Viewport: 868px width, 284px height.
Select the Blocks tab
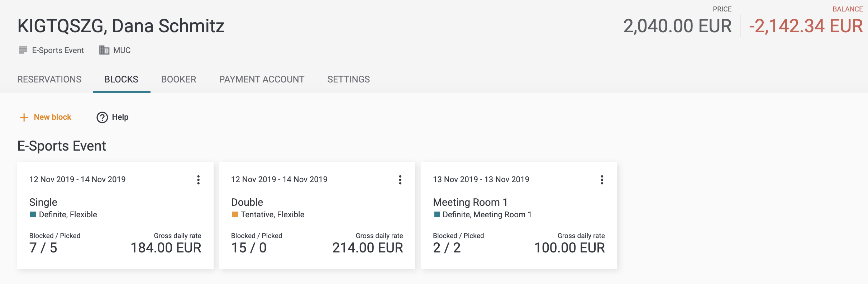(x=121, y=79)
